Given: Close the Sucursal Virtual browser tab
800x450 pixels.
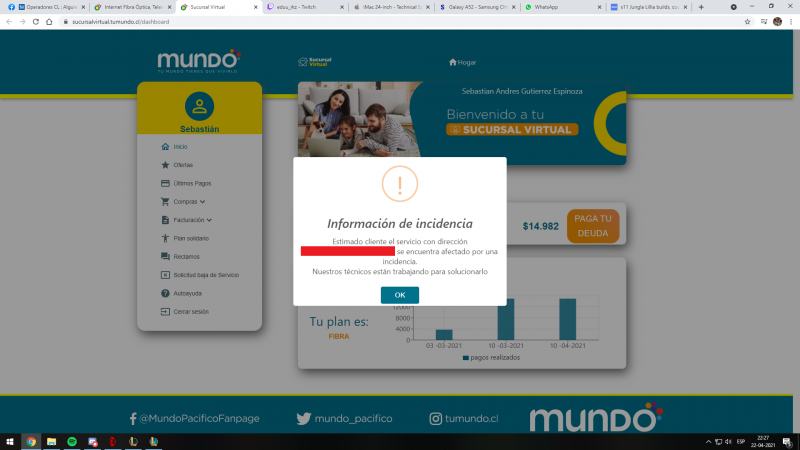Looking at the screenshot, I should point(256,7).
